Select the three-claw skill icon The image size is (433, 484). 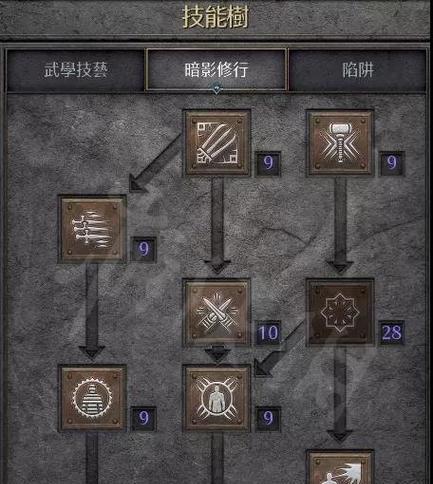pos(217,143)
